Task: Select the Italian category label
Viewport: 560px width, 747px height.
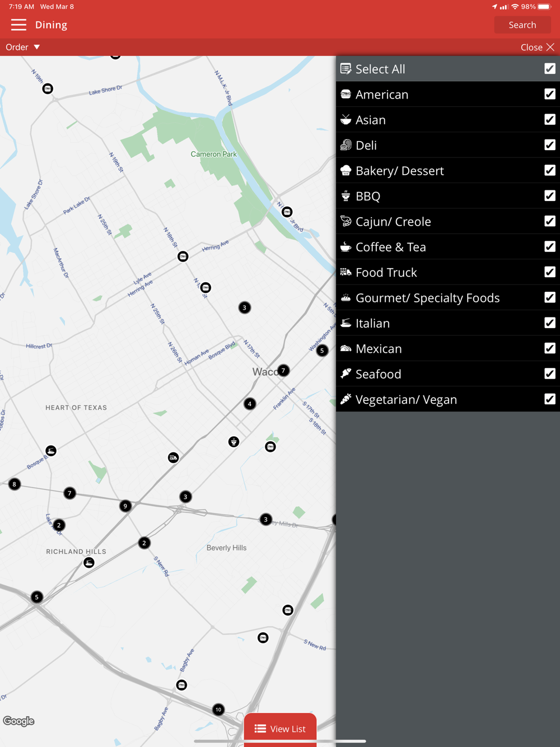Action: tap(372, 323)
